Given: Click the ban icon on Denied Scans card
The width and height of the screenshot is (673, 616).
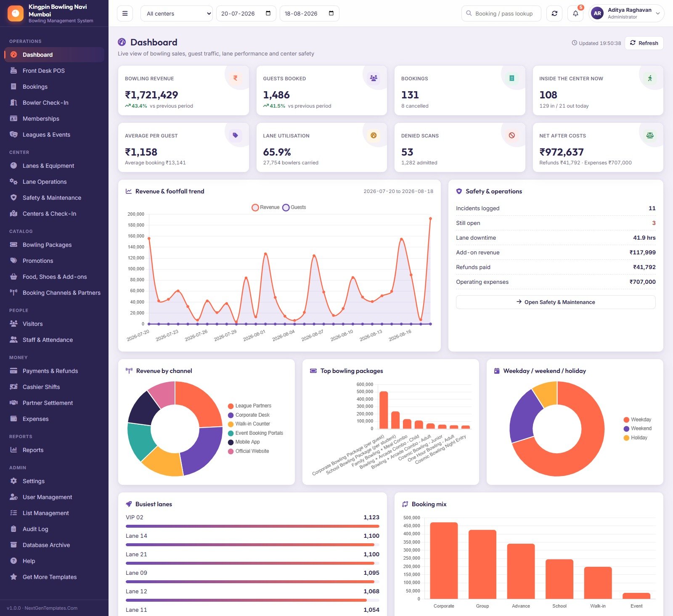Looking at the screenshot, I should (511, 135).
